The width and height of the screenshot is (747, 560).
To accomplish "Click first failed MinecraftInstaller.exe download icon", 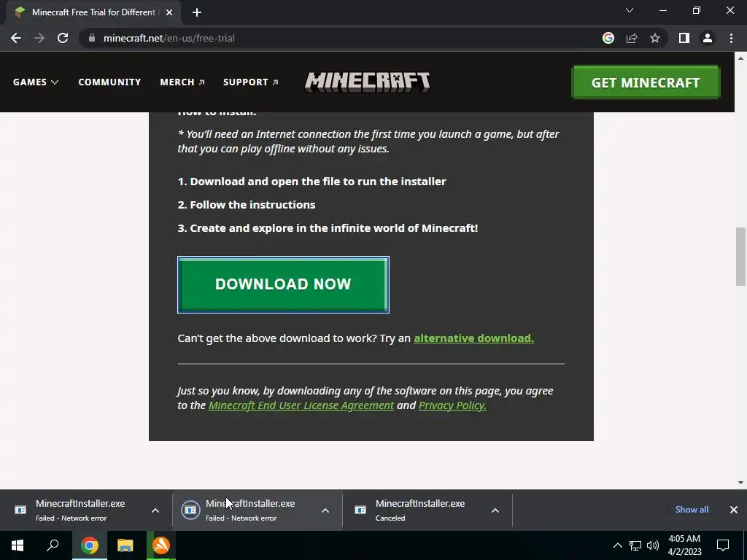I will pyautogui.click(x=20, y=510).
